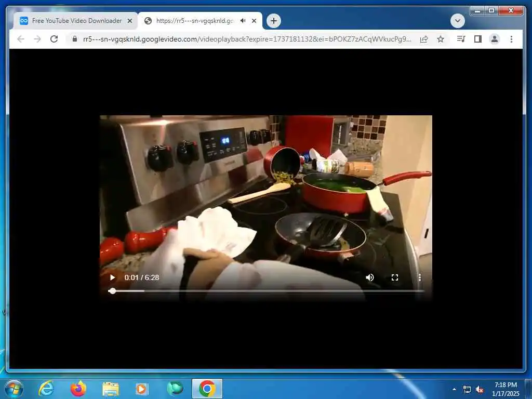Image resolution: width=532 pixels, height=399 pixels.
Task: Open video player more options
Action: (420, 277)
